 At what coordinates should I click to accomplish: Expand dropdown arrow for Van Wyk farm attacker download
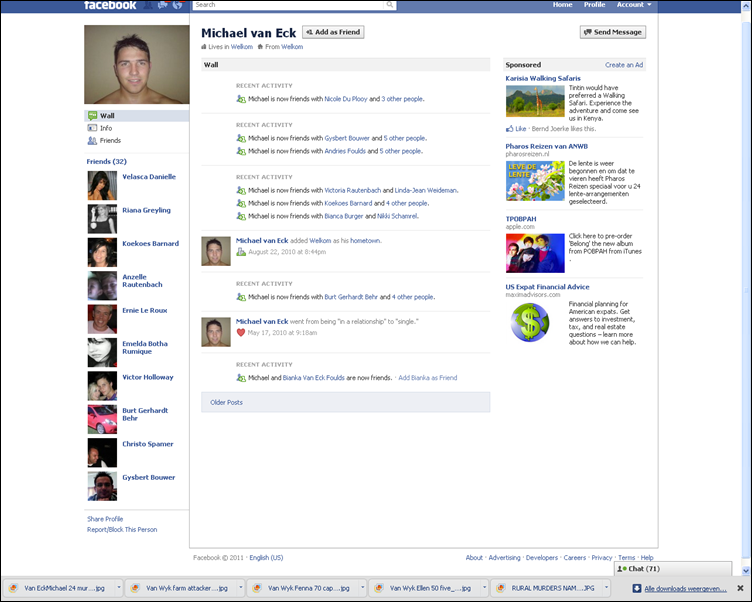[240, 588]
